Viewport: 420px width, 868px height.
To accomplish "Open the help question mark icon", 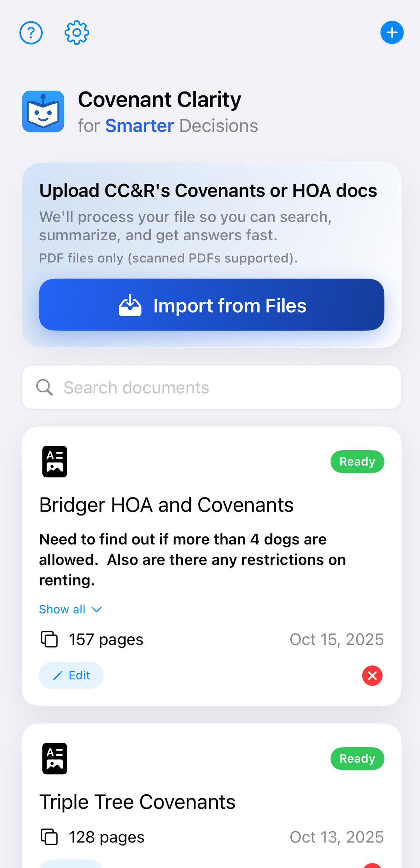I will click(31, 32).
